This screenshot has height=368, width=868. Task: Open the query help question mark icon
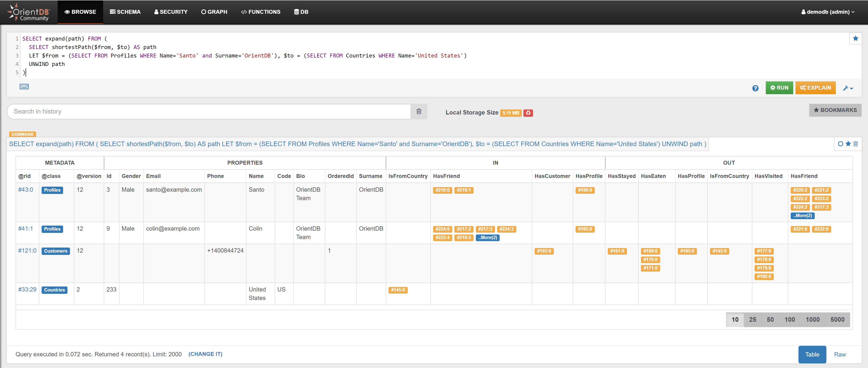[755, 88]
